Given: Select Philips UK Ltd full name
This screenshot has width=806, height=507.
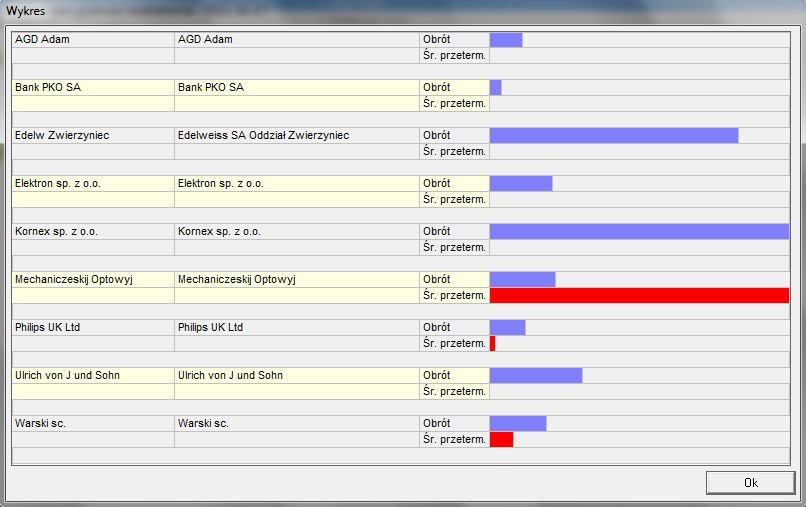Looking at the screenshot, I should (297, 328).
